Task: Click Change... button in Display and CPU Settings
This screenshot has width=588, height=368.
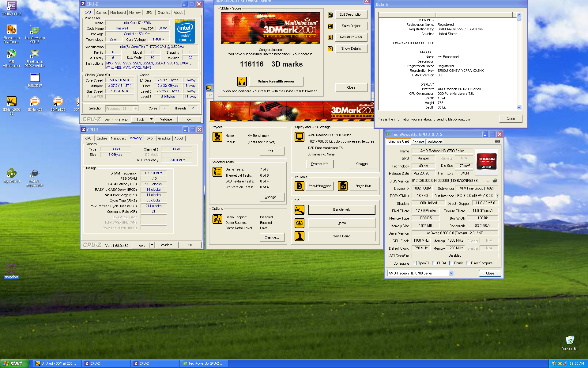Action: [363, 164]
